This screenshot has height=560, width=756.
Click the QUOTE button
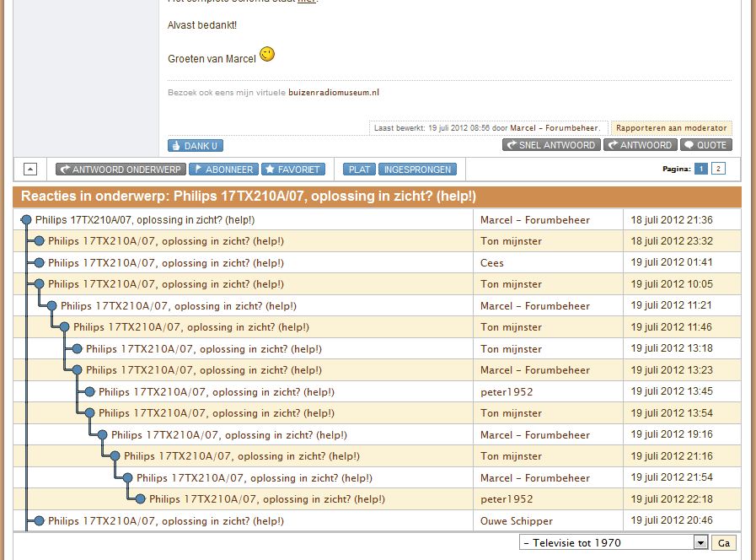706,145
